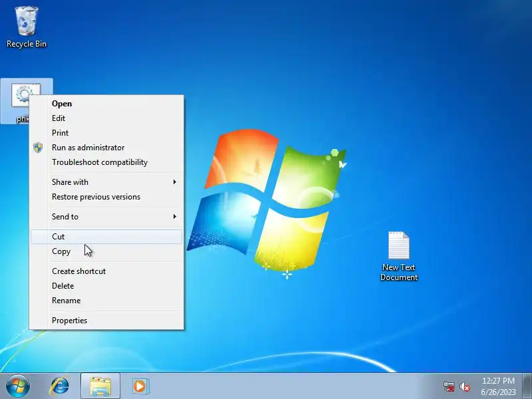Open the Start menu orb
Viewport: 532px width, 399px height.
tap(18, 386)
